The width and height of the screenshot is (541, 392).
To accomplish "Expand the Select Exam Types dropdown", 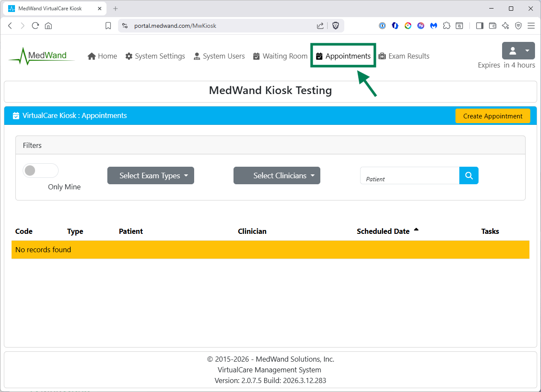I will pos(151,176).
